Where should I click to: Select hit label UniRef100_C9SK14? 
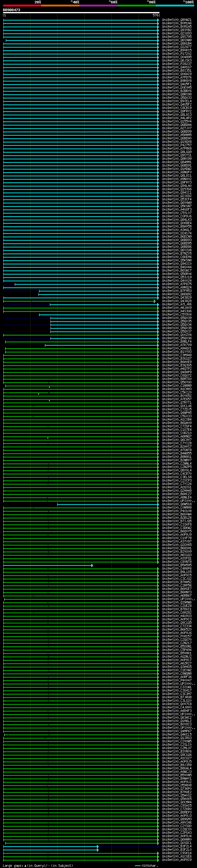click(x=176, y=853)
